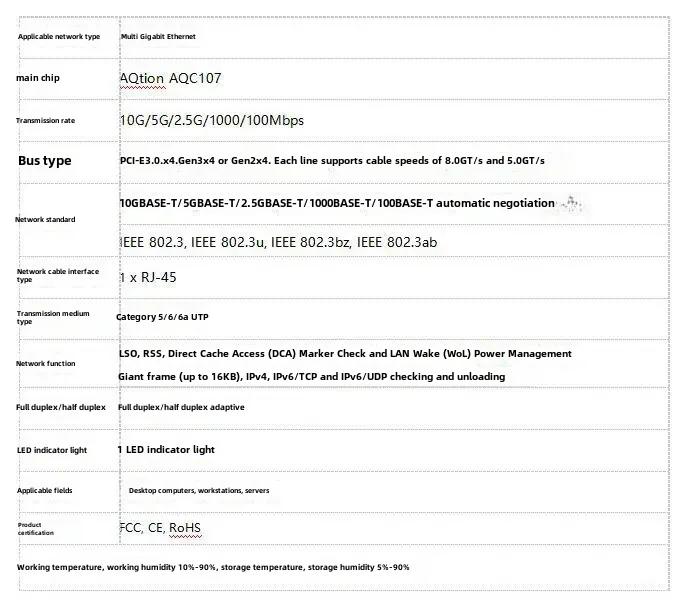Select the 'Giant frame (up to 16KB)' line
685x611 pixels.
click(x=311, y=376)
